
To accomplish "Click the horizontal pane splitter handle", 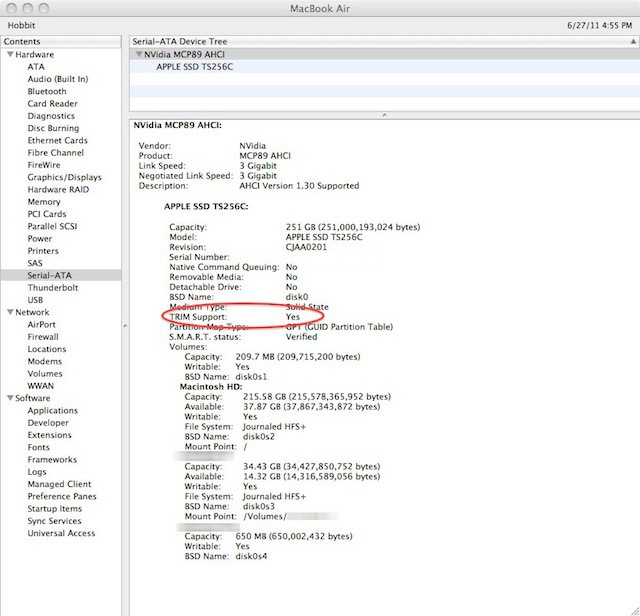I will pos(384,115).
